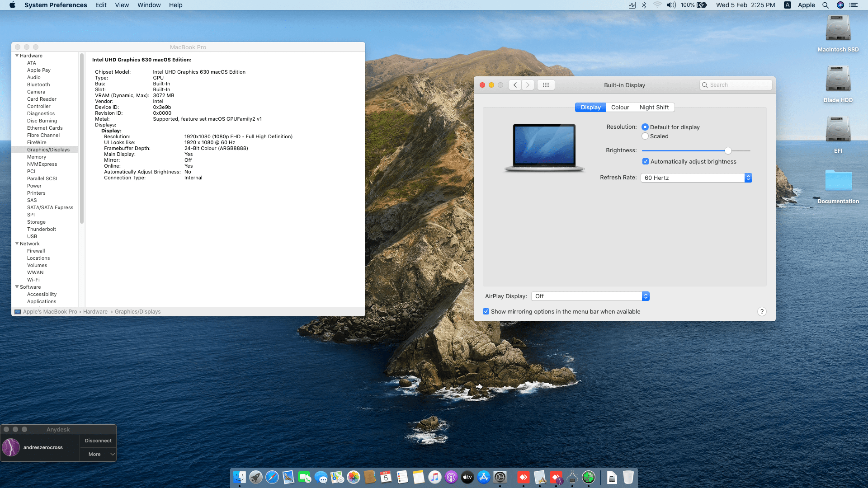Screen dimensions: 868x488
Task: Open the Documentation folder on the desktop
Action: pos(838,181)
